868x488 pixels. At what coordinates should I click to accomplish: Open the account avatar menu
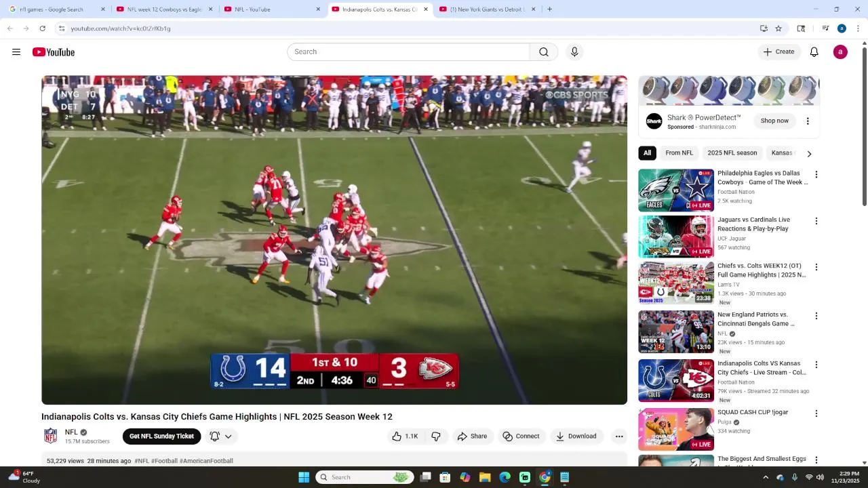tap(840, 52)
